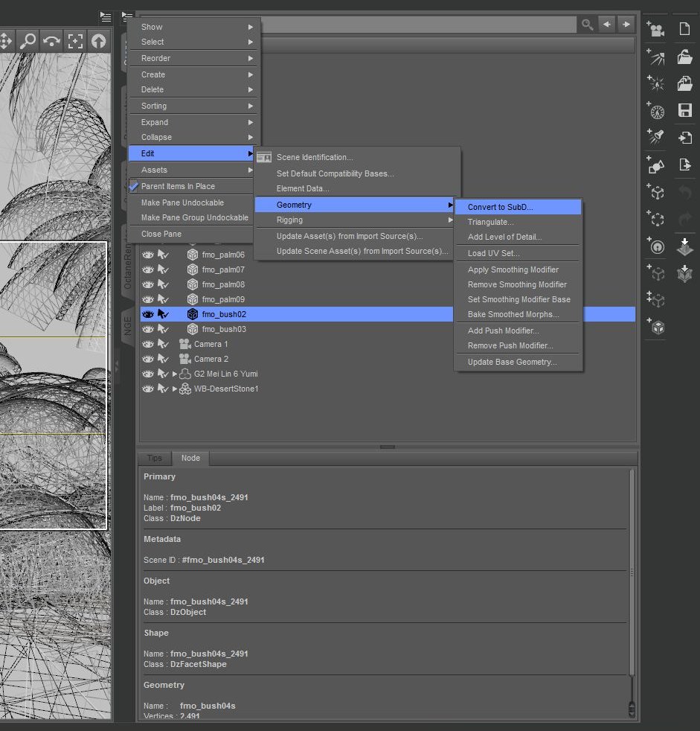Click the New File icon
The width and height of the screenshot is (700, 731).
coord(684,29)
